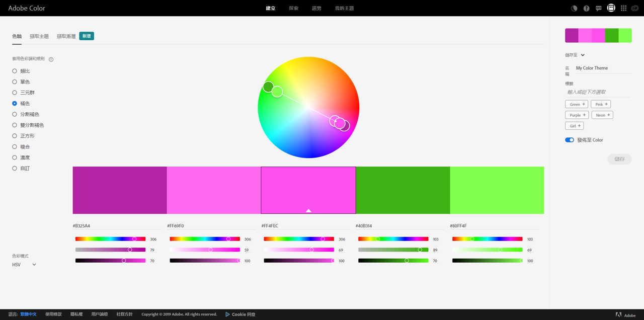Click the #FF4FEC hex value field
The image size is (644, 320).
(306, 226)
